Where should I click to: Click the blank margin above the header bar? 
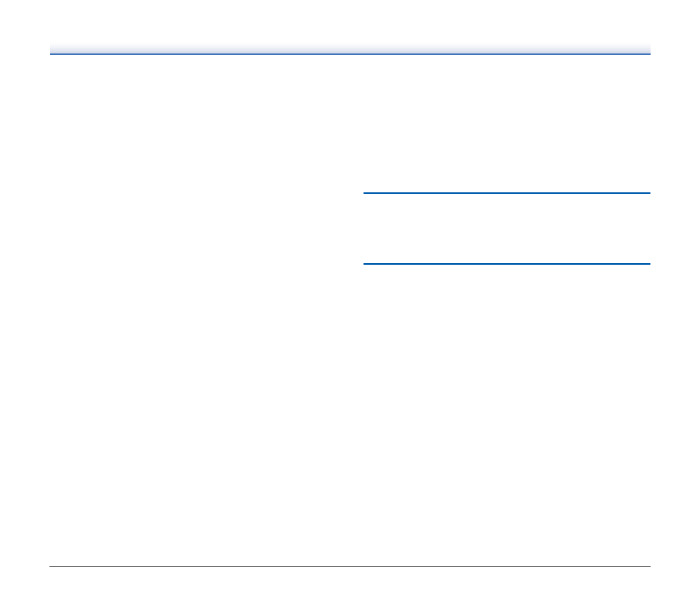point(350,21)
